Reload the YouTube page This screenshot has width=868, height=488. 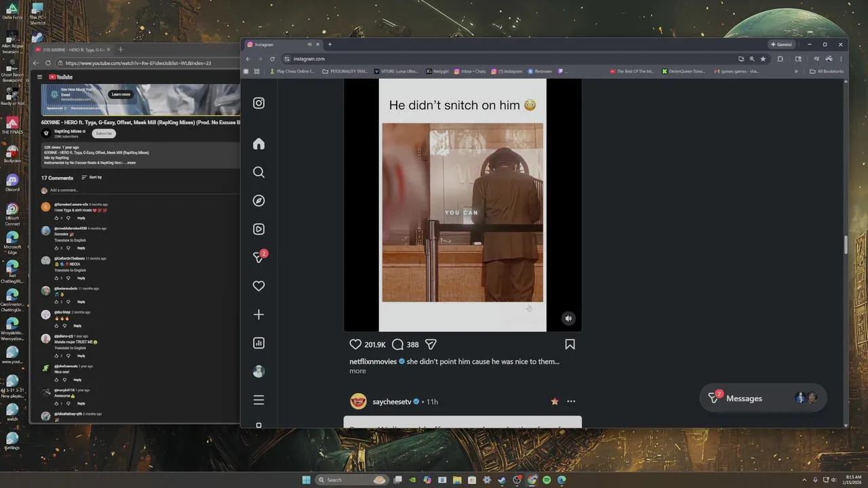[x=47, y=63]
